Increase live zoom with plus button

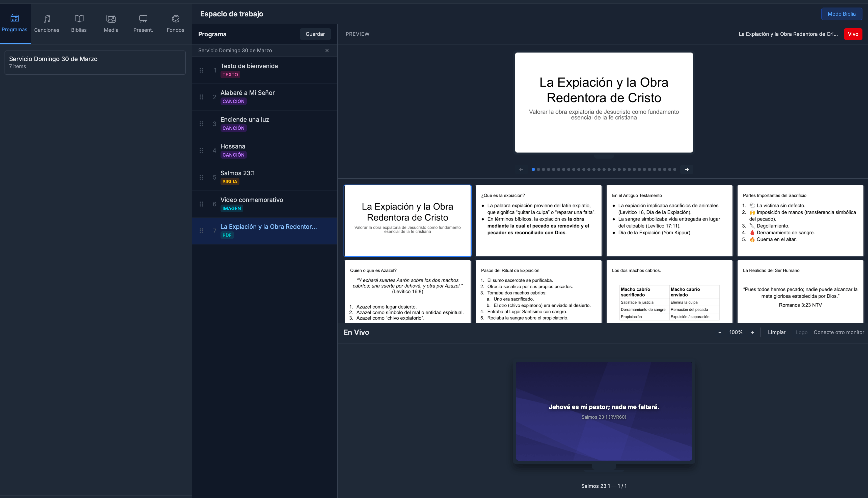[x=752, y=332]
